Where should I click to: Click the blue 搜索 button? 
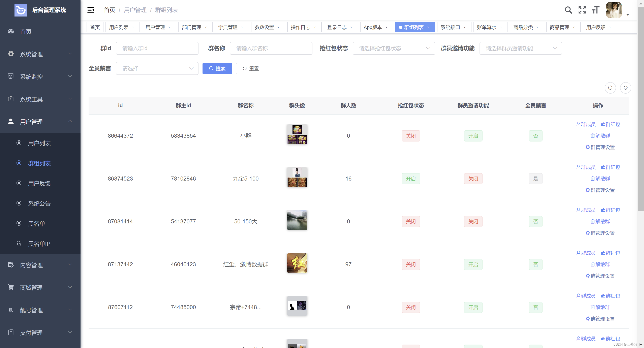pyautogui.click(x=217, y=68)
